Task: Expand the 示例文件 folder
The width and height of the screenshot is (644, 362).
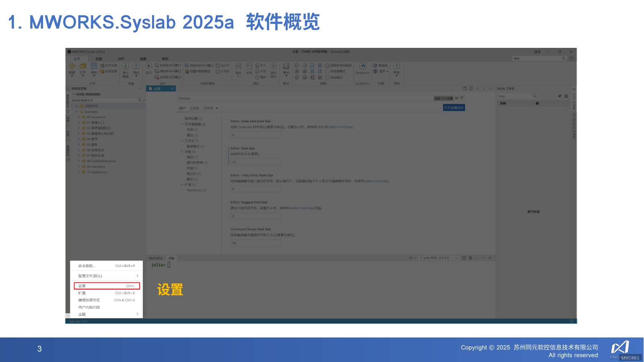Action: click(x=76, y=105)
